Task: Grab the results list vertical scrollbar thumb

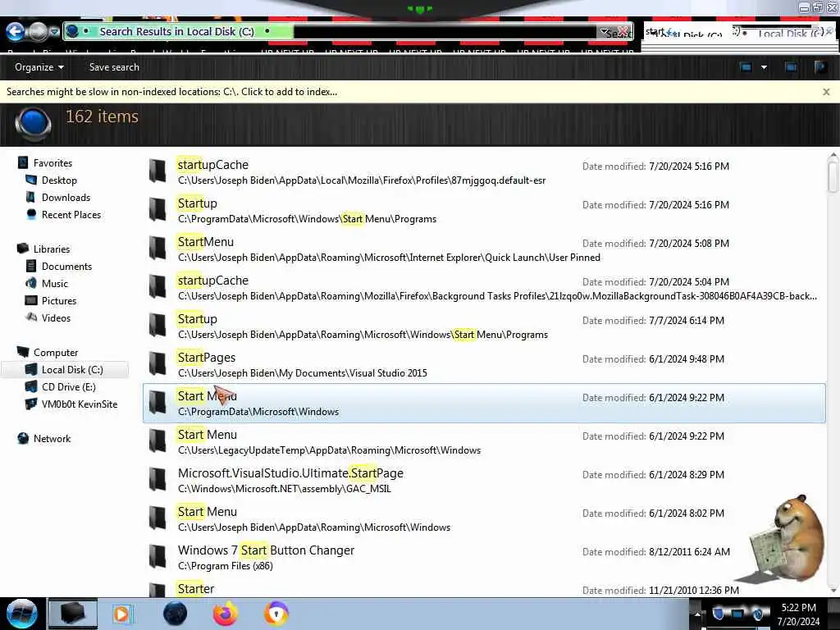Action: (833, 176)
